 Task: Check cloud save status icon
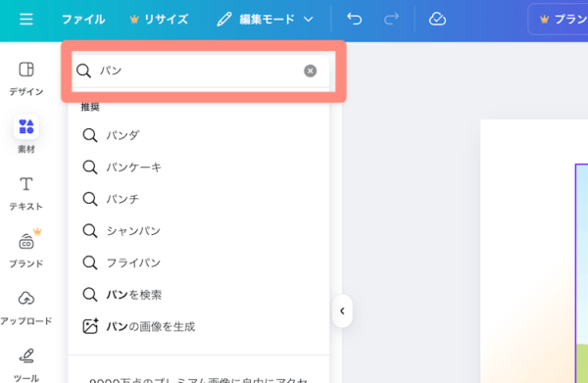click(x=437, y=19)
